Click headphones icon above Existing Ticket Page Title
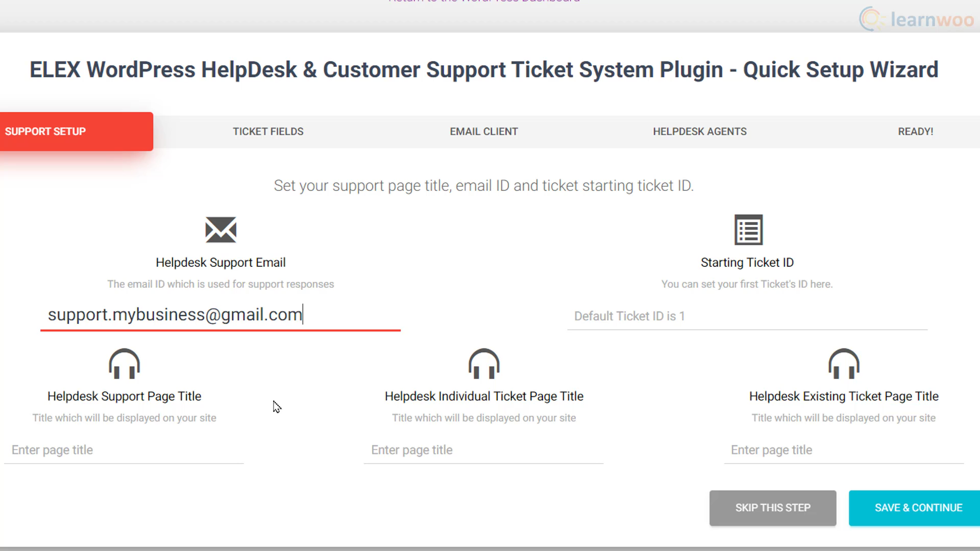Viewport: 980px width, 551px height. click(x=844, y=364)
